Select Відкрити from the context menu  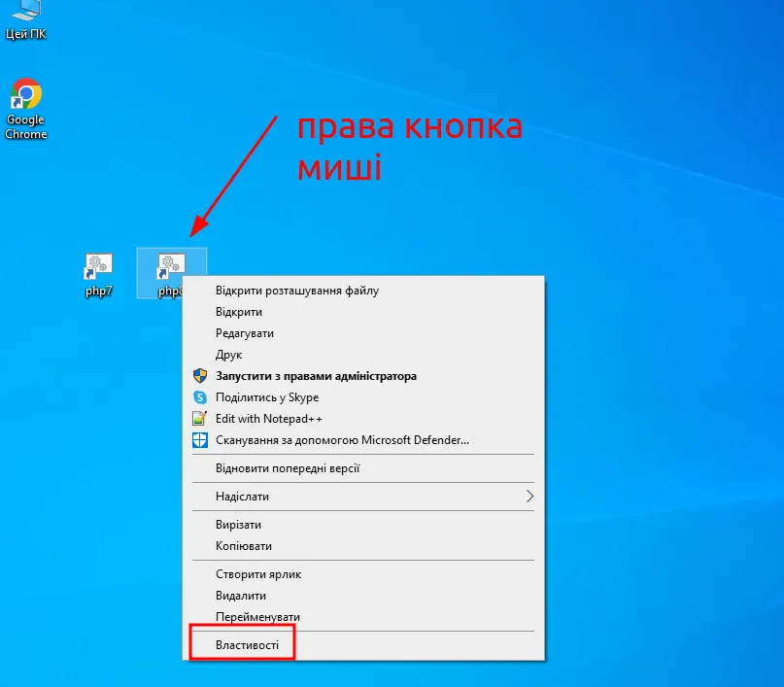coord(239,312)
